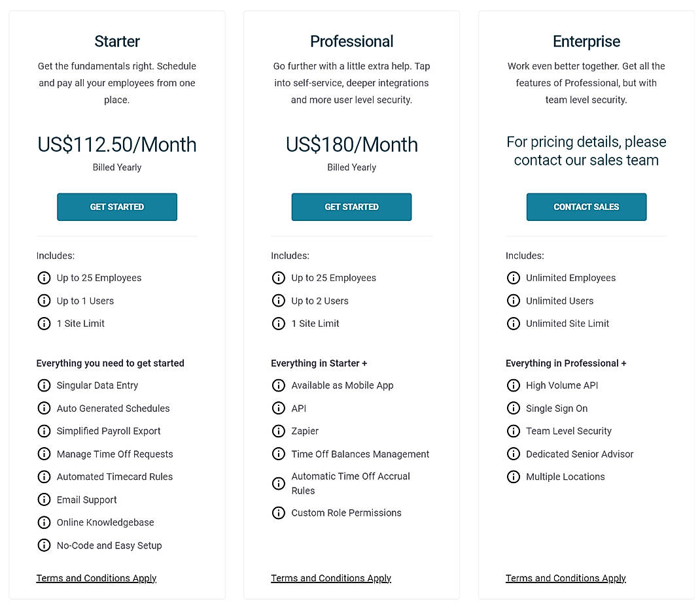
Task: Click CONTACT SALES on the Enterprise plan
Action: pos(586,207)
